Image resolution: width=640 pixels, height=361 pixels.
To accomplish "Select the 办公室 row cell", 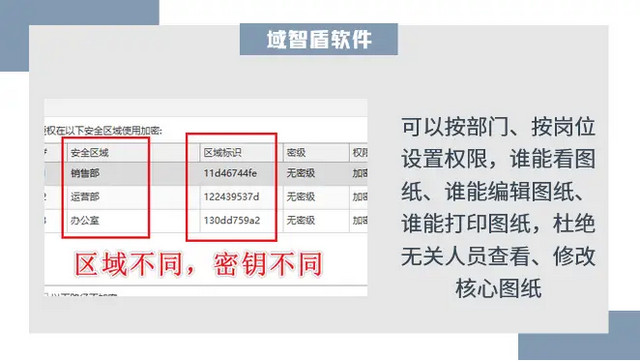I will pos(133,221).
